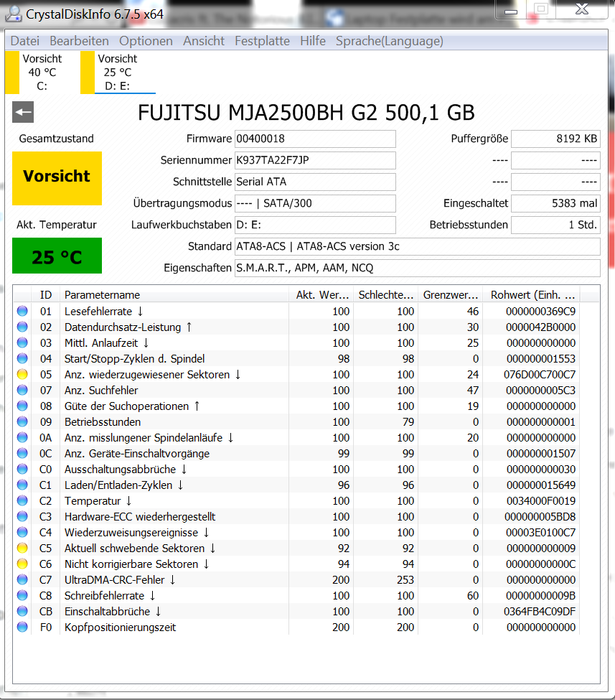Click the Eingeschaltet field 5383 mal

555,203
